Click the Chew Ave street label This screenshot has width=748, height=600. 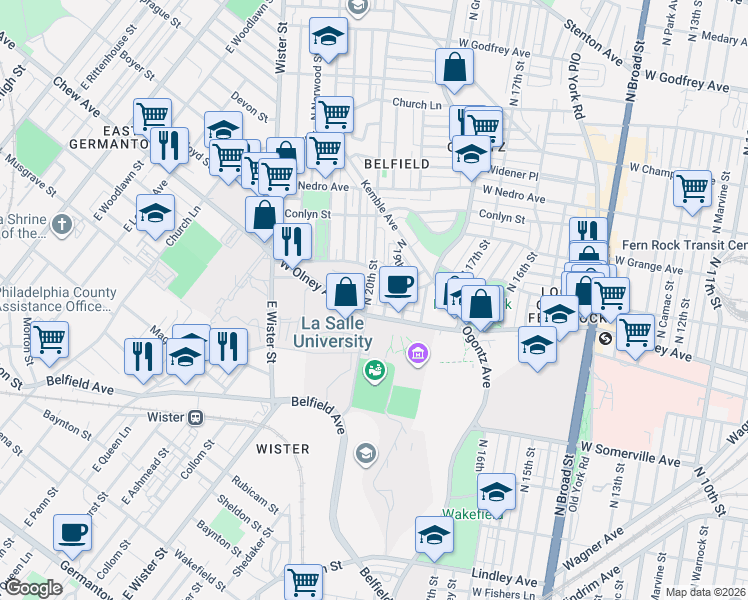coord(76,97)
